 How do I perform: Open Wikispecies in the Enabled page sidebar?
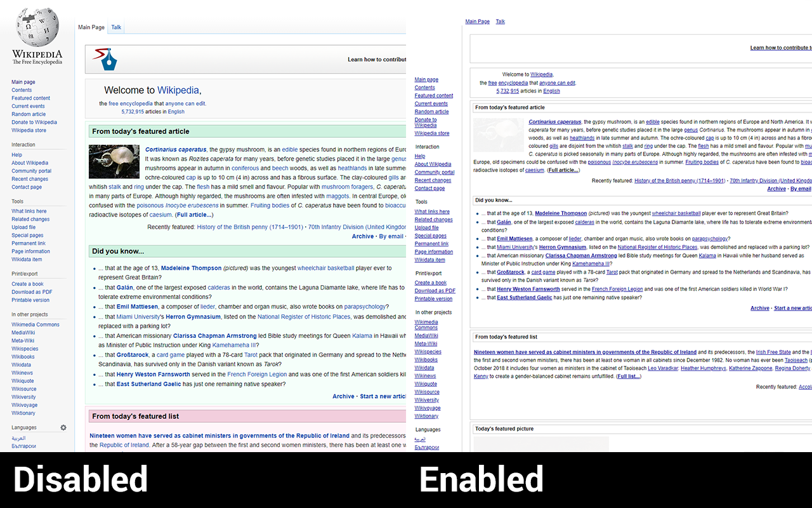click(428, 352)
